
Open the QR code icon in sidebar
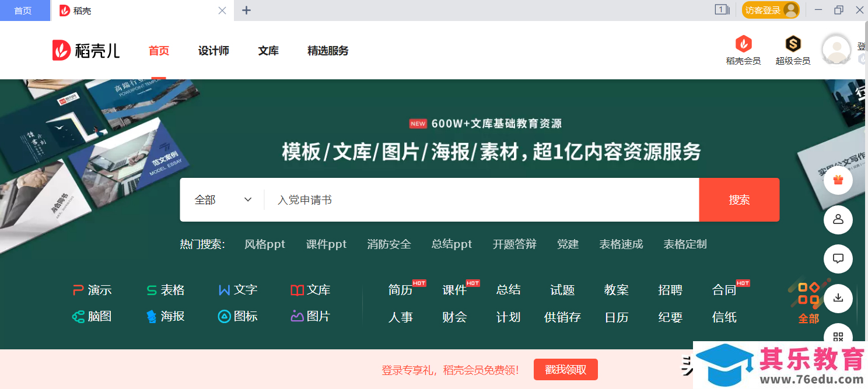pos(838,336)
